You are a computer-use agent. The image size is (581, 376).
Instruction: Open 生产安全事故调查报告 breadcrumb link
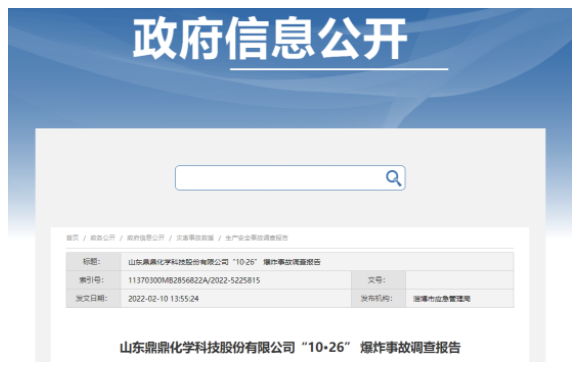point(257,238)
